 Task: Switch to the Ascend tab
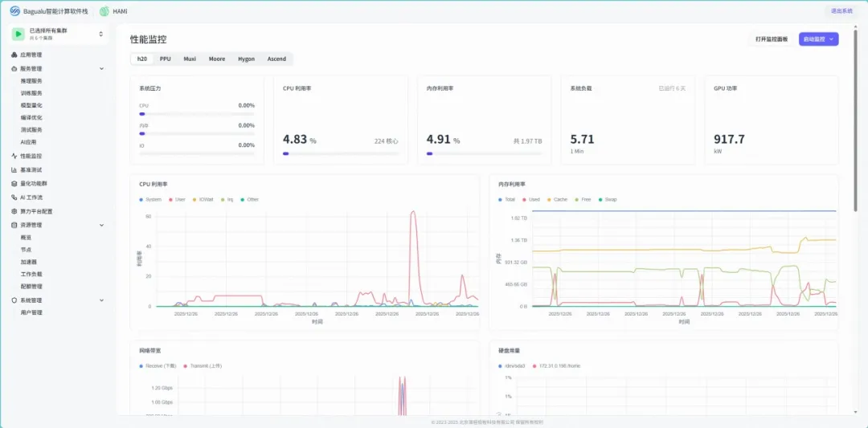pyautogui.click(x=276, y=59)
